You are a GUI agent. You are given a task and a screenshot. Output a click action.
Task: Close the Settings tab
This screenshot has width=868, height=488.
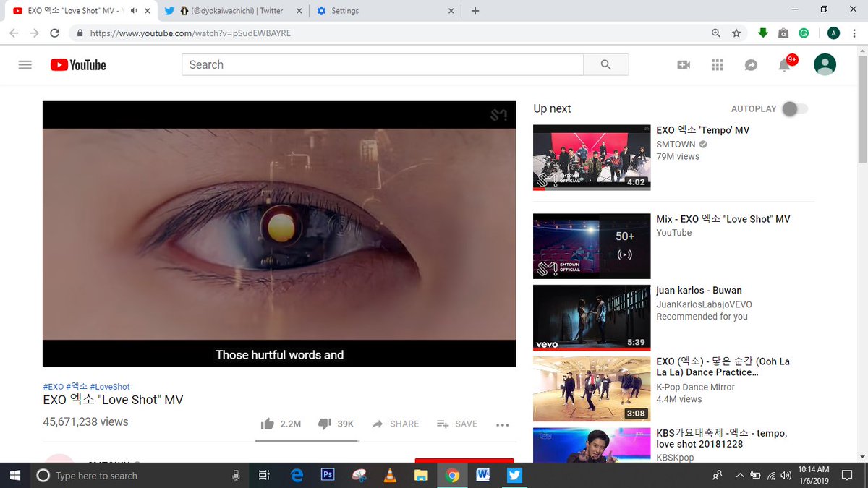pos(451,11)
